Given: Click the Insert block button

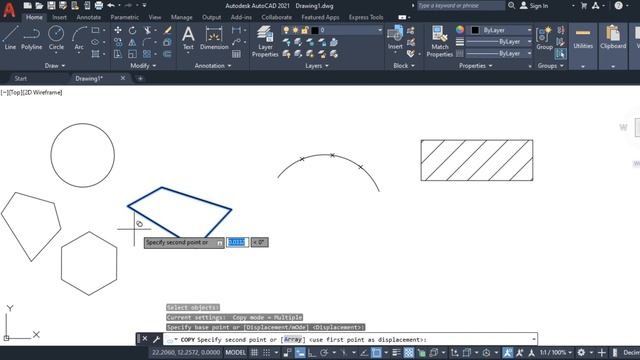Looking at the screenshot, I should click(395, 38).
